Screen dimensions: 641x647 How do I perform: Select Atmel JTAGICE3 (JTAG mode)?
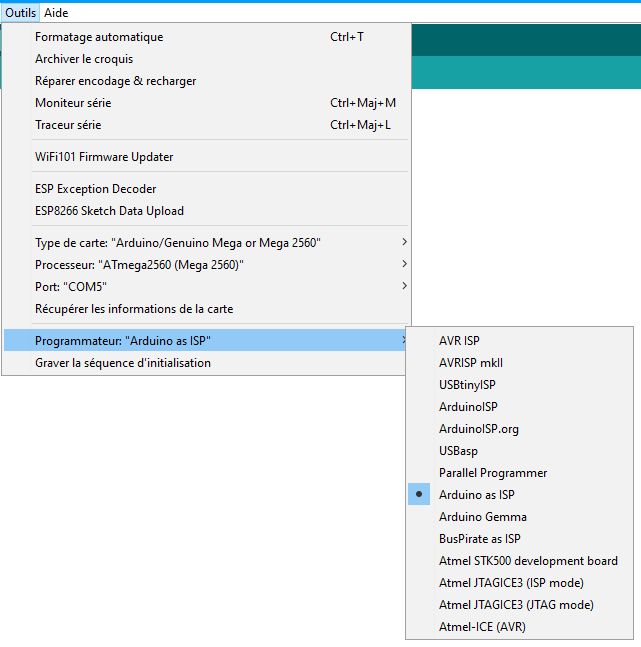[520, 604]
